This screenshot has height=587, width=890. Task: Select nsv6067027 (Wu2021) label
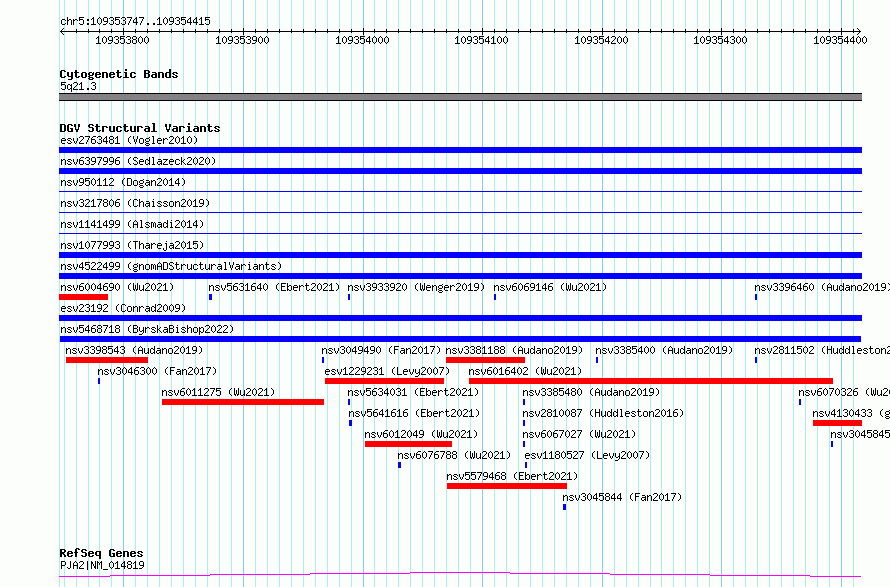click(x=579, y=434)
